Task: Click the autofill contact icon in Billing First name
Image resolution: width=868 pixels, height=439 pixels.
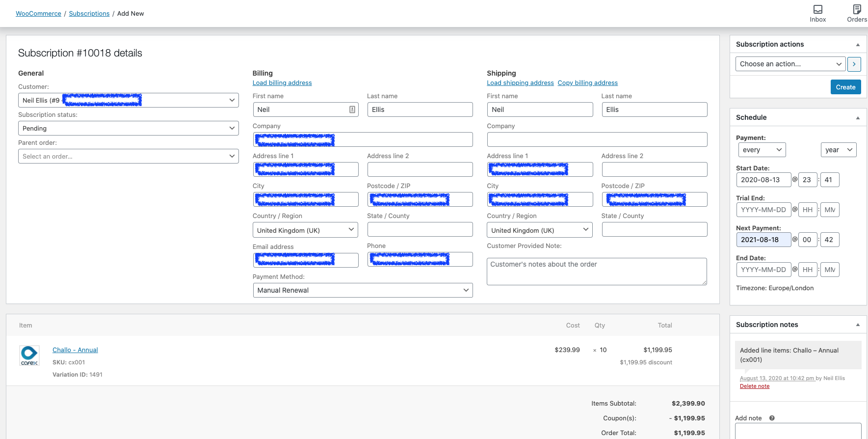Action: 352,110
